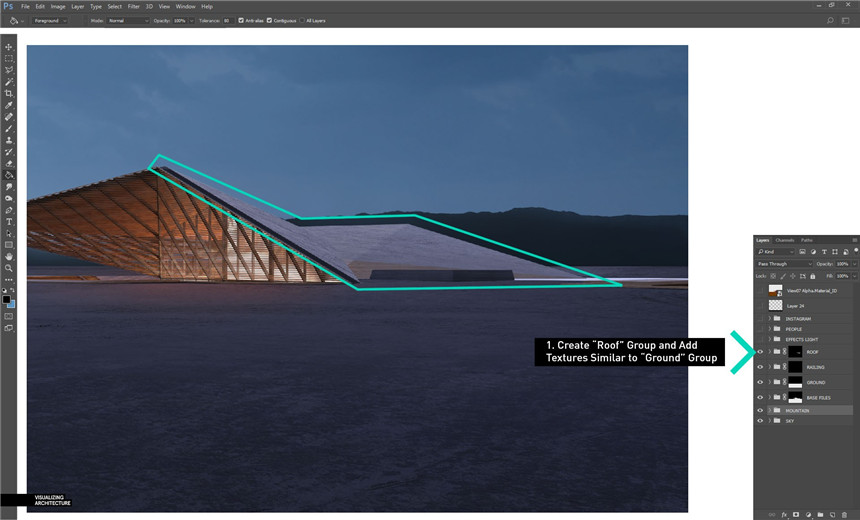Click the foreground color swatch

[x=6, y=299]
